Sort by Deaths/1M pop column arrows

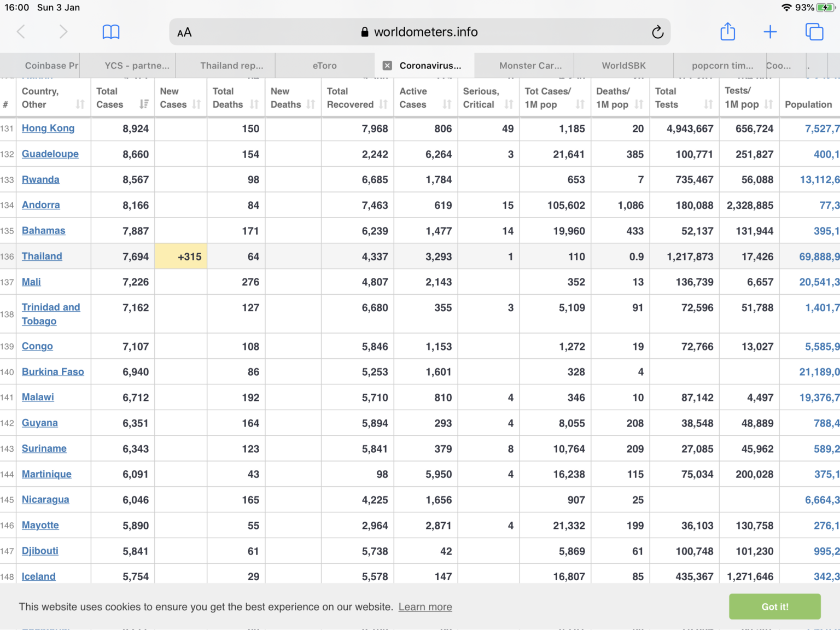(x=639, y=104)
